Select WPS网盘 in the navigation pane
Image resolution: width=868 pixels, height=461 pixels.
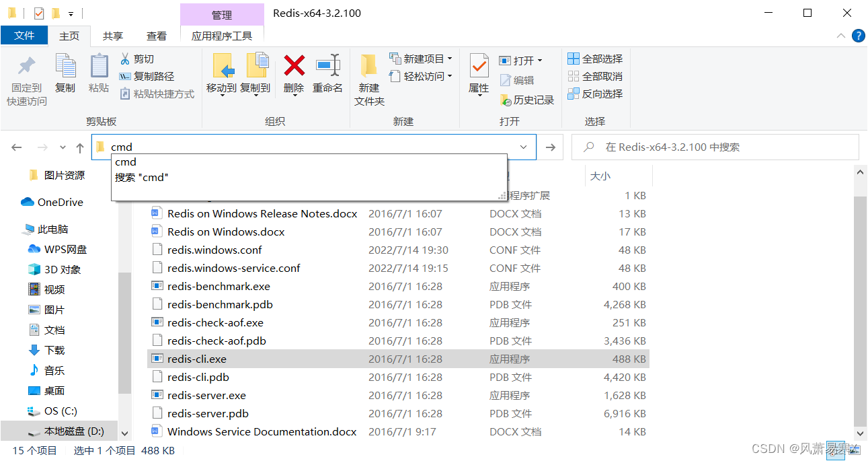[57, 249]
